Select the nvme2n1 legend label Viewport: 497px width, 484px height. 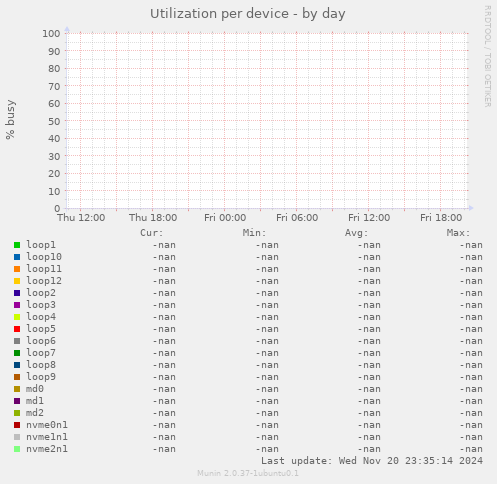47,449
